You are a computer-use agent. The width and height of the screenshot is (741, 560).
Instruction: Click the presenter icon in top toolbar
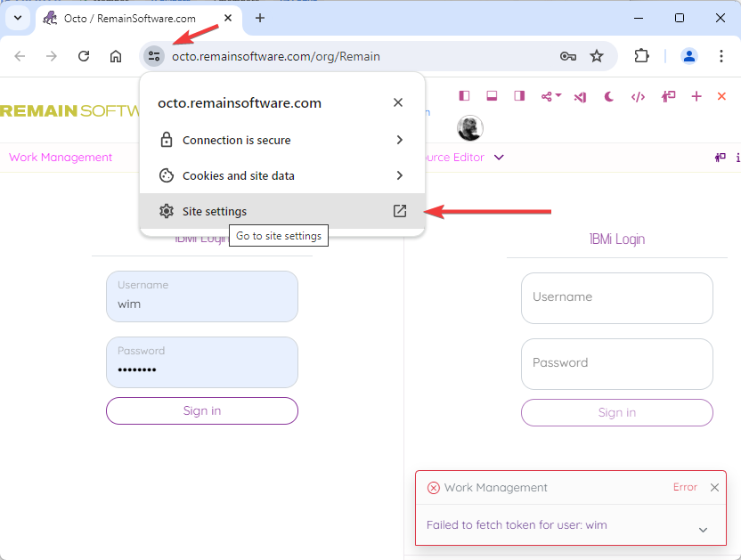coord(668,97)
